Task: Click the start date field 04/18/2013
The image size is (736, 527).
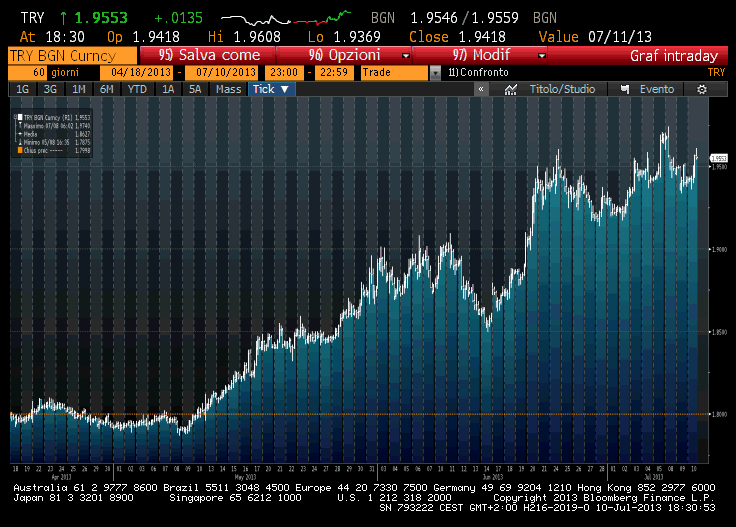Action: click(142, 73)
